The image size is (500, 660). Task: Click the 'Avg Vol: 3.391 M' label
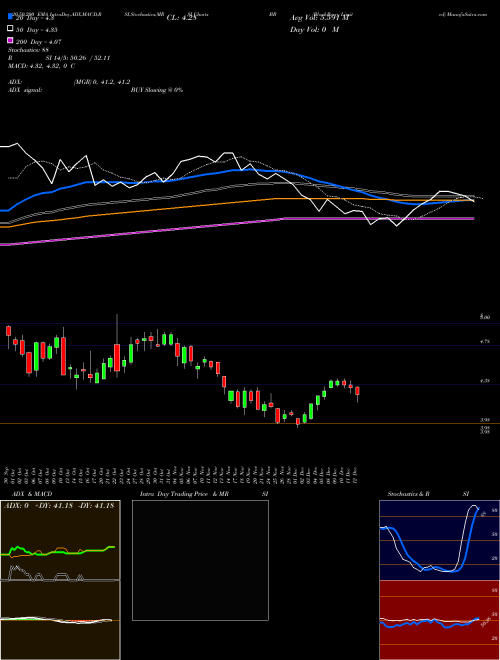tap(318, 18)
